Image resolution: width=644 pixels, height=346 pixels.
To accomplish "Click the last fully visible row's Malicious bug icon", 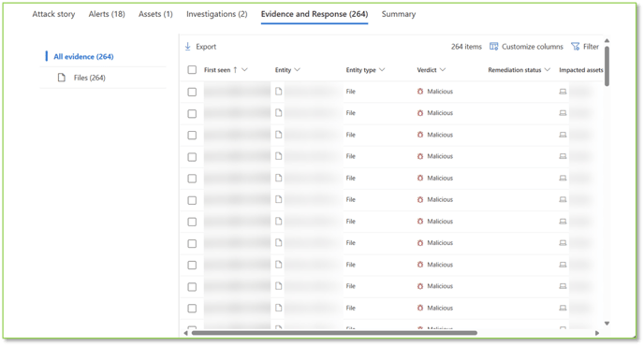I will click(x=420, y=308).
